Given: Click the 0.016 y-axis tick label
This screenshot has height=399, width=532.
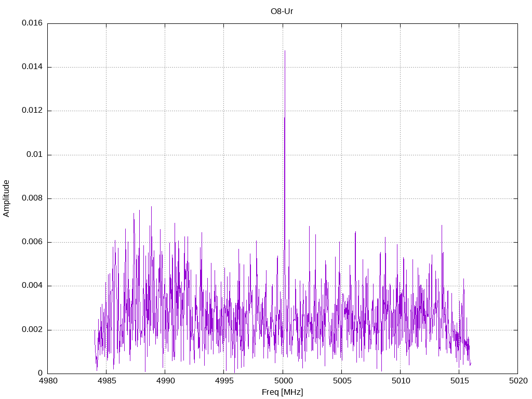Looking at the screenshot, I should 32,23.
